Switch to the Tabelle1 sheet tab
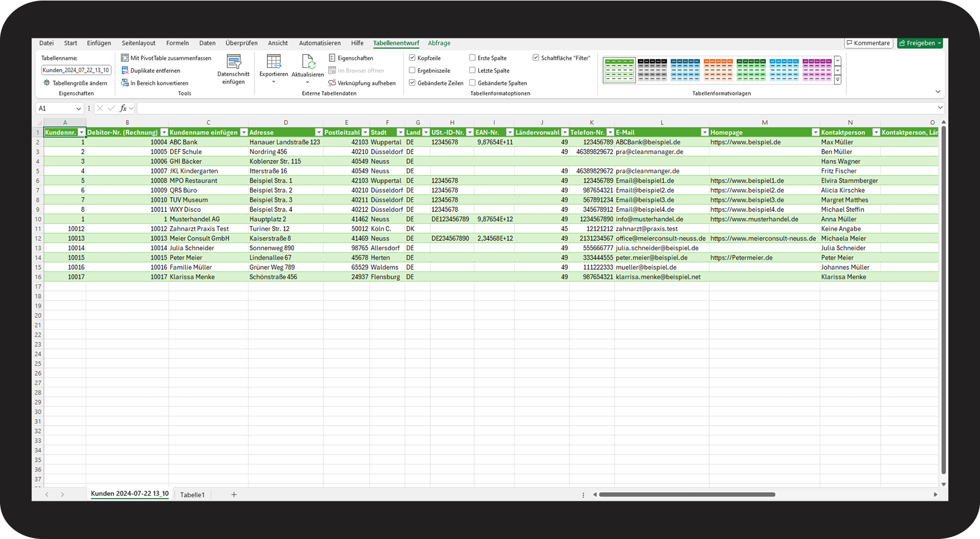 [192, 495]
